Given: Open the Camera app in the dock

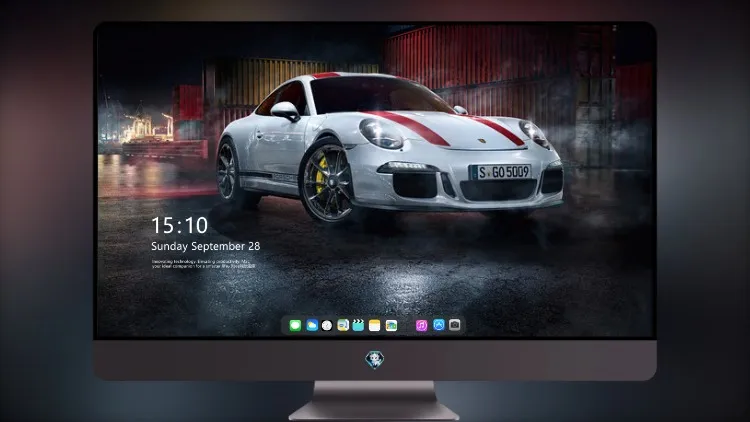Looking at the screenshot, I should [455, 325].
